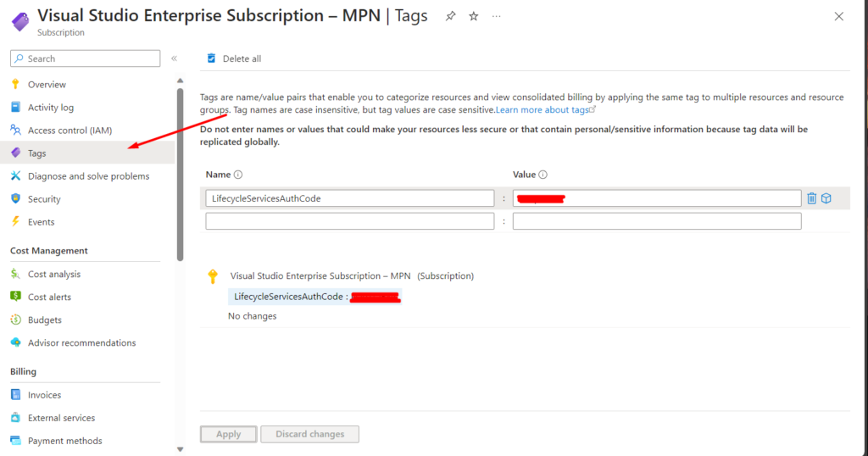Click the purple Tags icon in sidebar
Viewport: 868px width, 456px height.
point(15,153)
